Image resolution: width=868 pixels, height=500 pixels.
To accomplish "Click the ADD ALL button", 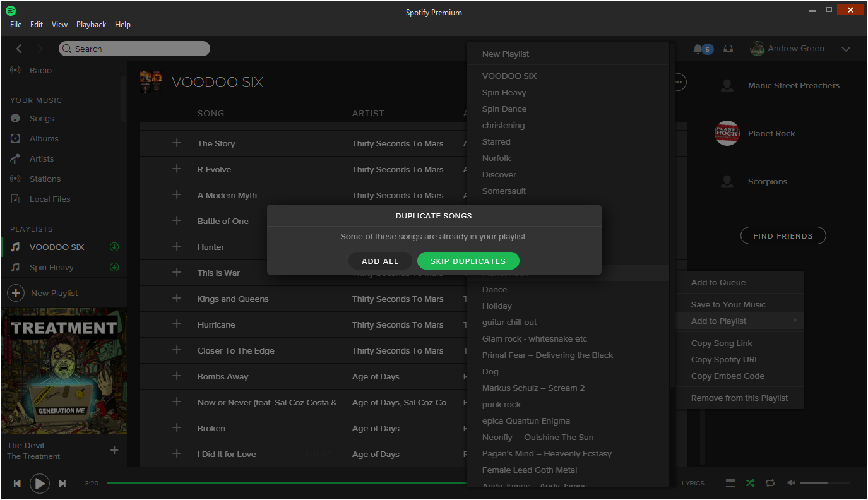I will pos(380,261).
